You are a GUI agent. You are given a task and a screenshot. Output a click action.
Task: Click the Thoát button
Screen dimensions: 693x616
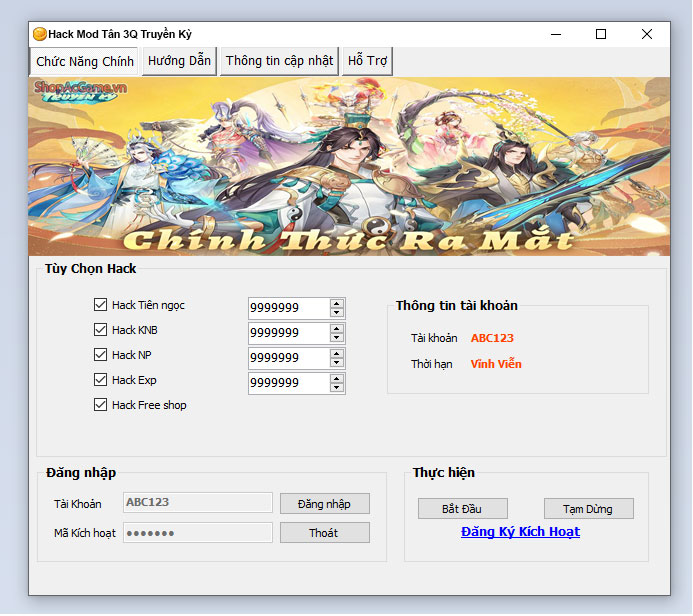pos(324,533)
